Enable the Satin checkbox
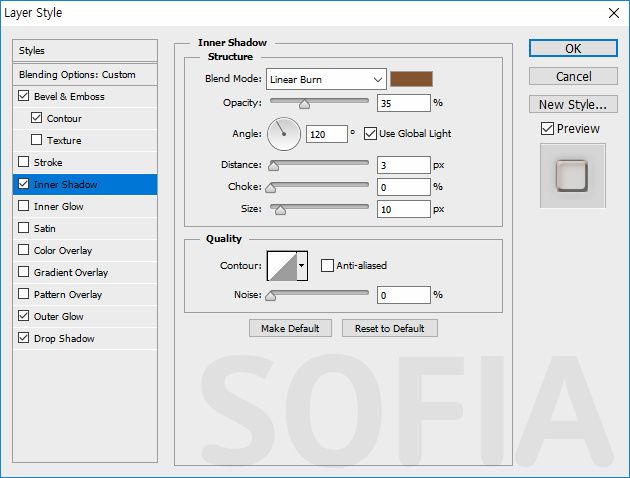The width and height of the screenshot is (630, 478). coord(24,228)
